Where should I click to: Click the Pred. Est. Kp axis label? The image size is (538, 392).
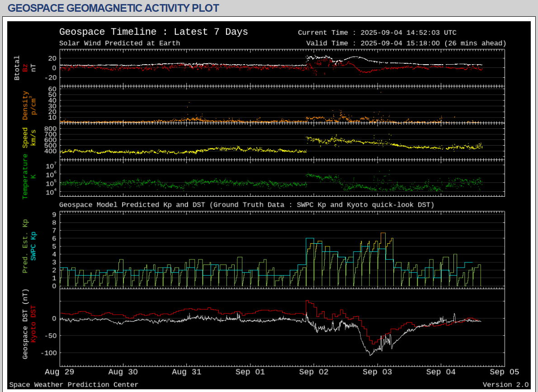[x=25, y=246]
